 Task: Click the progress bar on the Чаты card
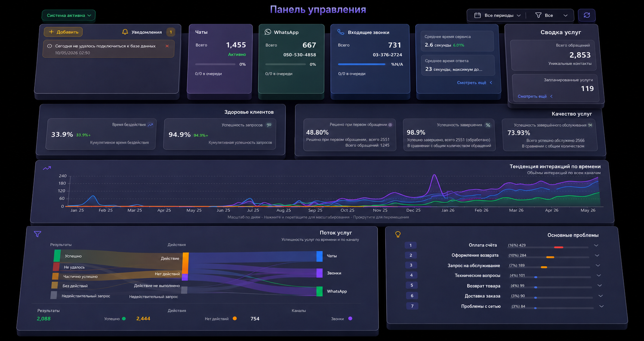[216, 64]
